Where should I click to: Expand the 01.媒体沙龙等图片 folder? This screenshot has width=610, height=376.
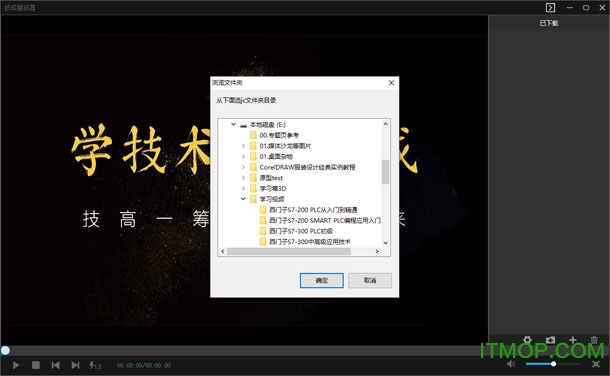click(x=243, y=146)
